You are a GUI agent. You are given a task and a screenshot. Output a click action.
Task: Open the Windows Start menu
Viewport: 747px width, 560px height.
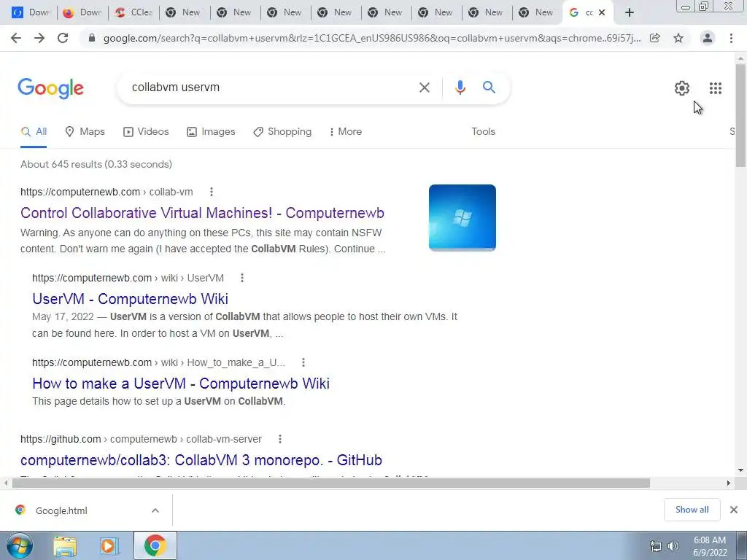(x=19, y=545)
